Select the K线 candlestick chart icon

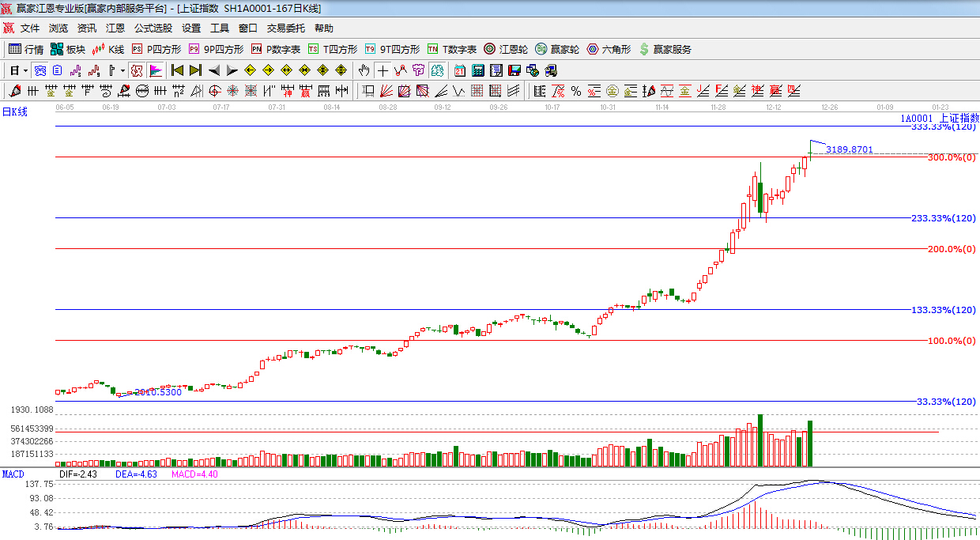(x=108, y=49)
